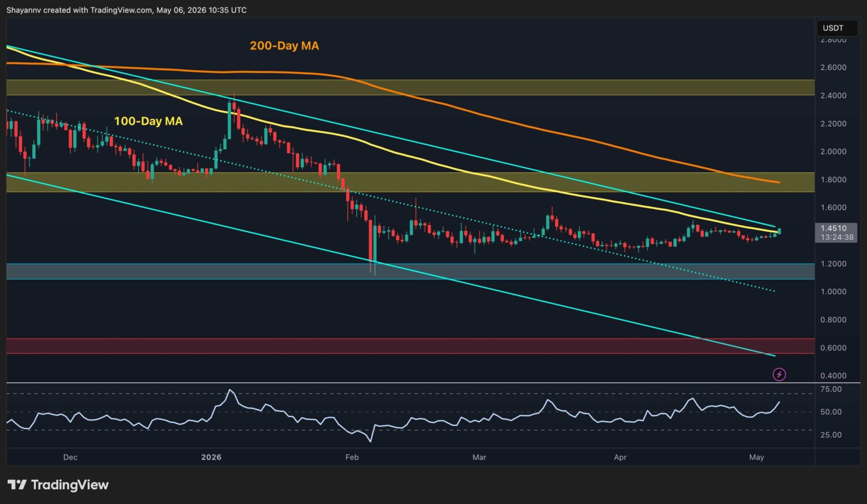
Task: Click the candle countdown 13:24:38
Action: (x=837, y=237)
